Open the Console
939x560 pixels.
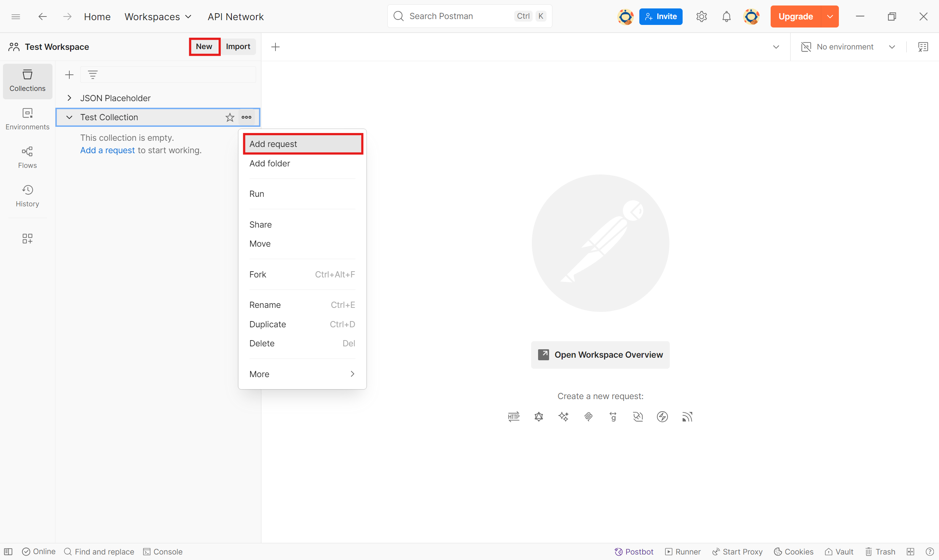[x=163, y=552]
